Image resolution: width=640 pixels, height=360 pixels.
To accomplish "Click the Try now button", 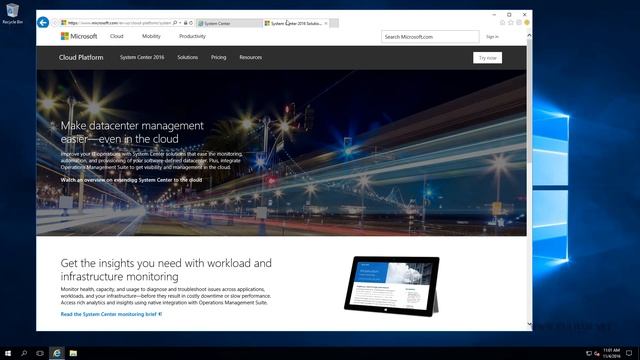I will 488,58.
